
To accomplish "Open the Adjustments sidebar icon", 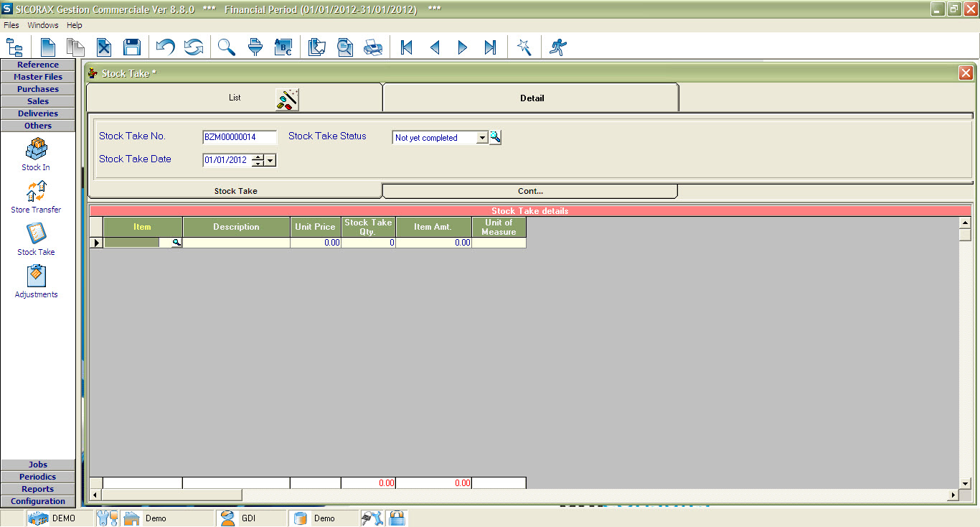I will click(36, 281).
